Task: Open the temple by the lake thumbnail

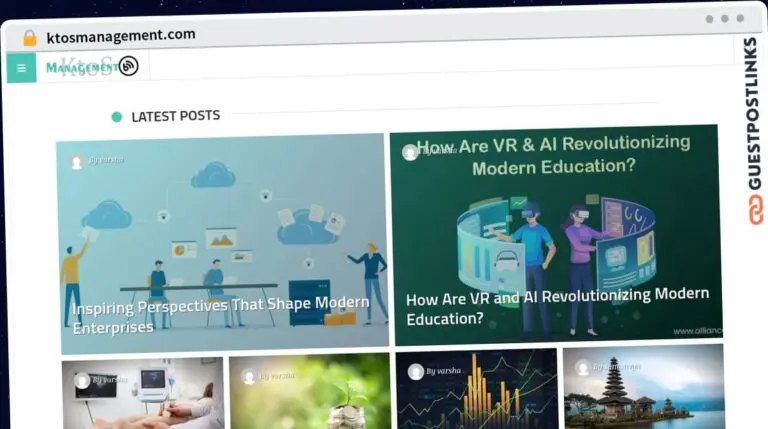Action: [x=644, y=386]
